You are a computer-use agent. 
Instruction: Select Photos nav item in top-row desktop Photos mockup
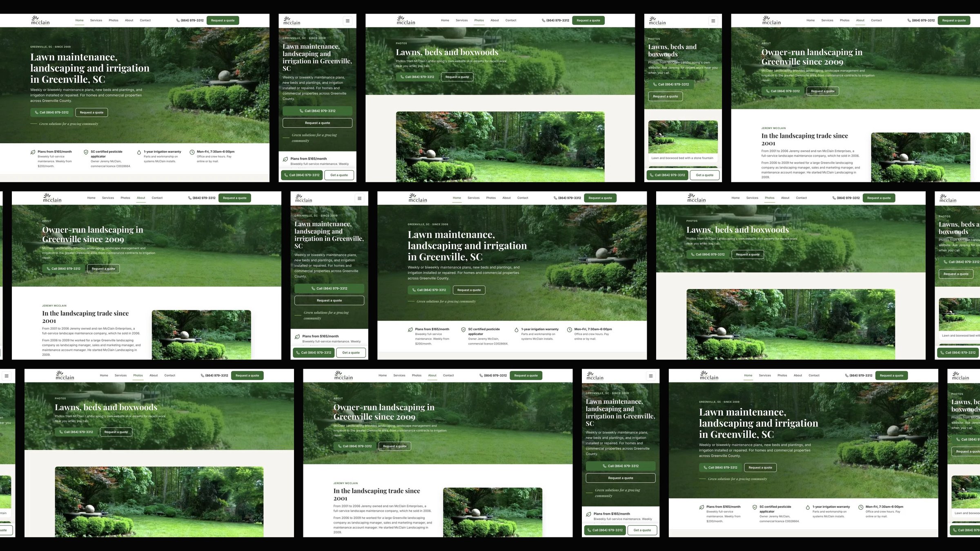(479, 20)
